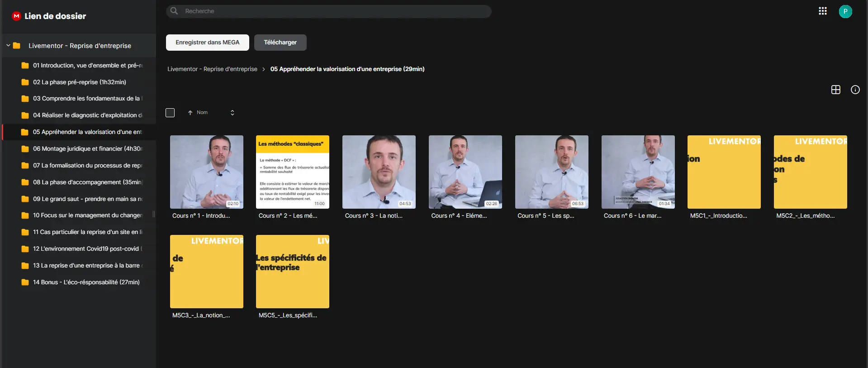Open file thumbnail M5C3_-_La_notion_...
Screen dimensions: 868x368
coord(207,272)
